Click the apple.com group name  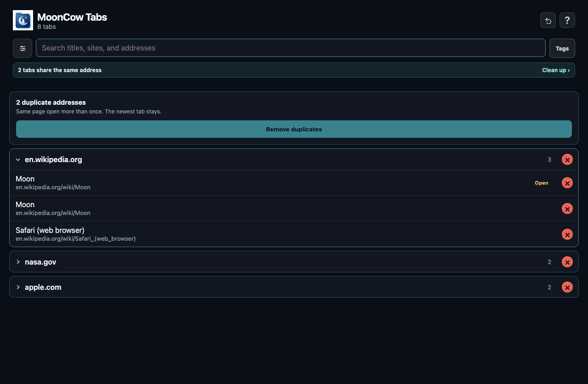43,287
